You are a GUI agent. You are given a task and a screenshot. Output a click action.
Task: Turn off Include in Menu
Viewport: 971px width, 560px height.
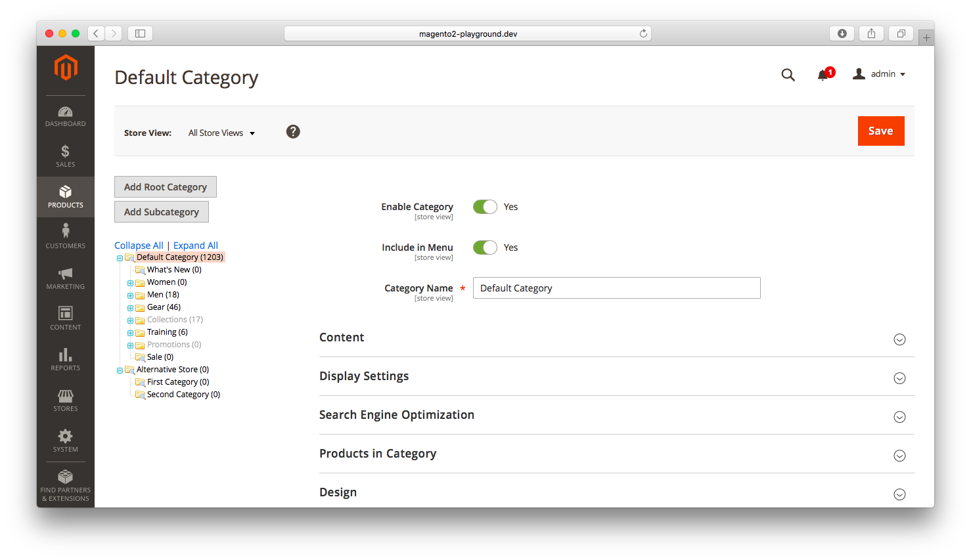pos(485,248)
